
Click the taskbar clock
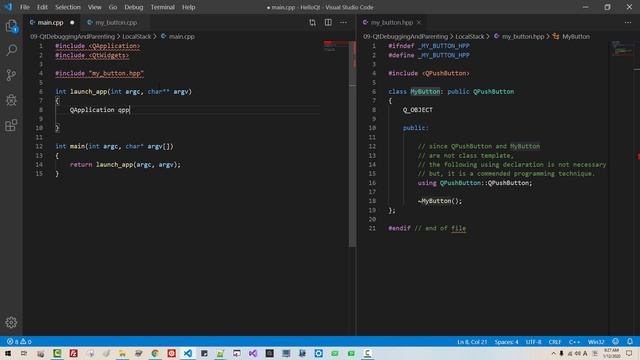tap(611, 353)
